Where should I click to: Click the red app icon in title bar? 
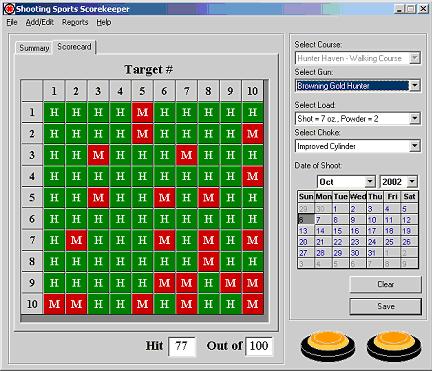[x=9, y=9]
